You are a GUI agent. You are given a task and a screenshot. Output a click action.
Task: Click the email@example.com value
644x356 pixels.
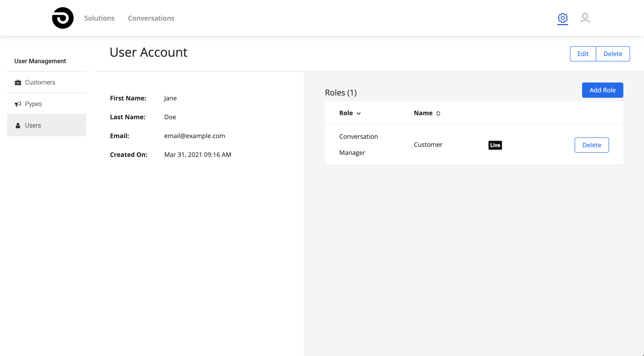pos(195,136)
